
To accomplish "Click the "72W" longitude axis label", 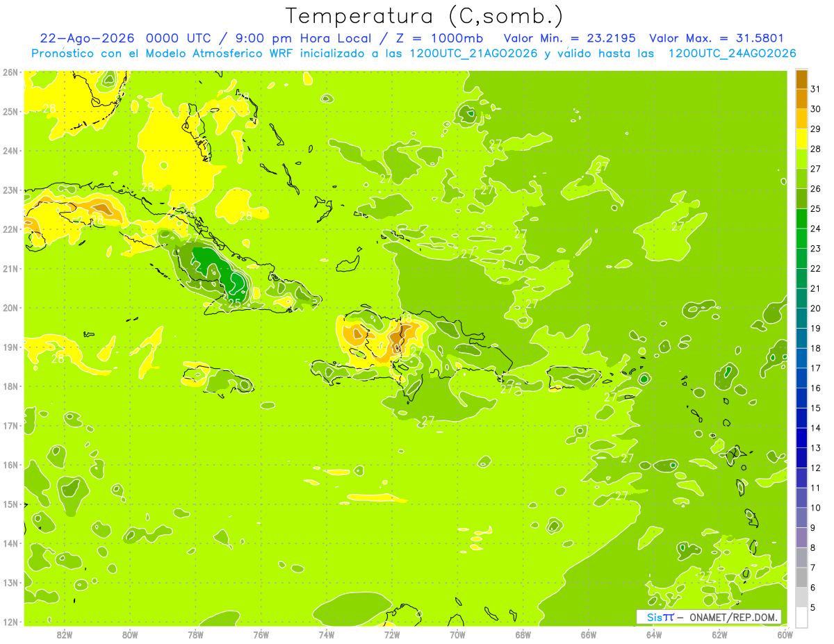I will [392, 634].
